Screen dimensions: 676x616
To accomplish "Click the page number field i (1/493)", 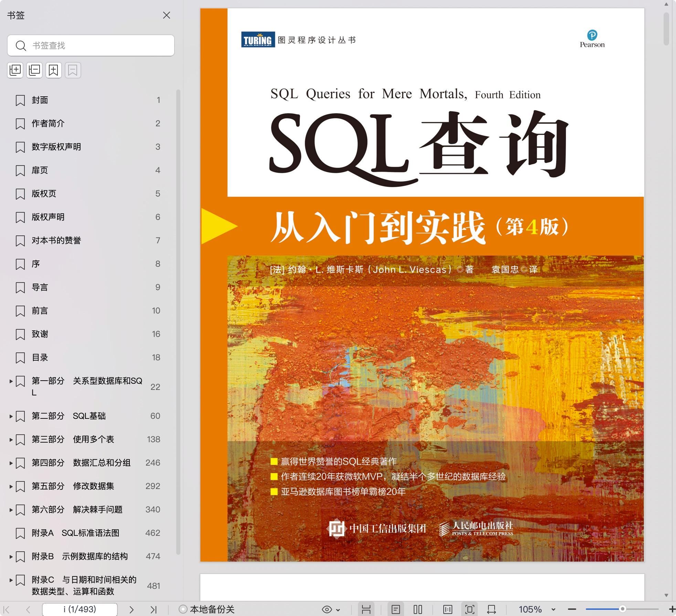I will point(80,609).
